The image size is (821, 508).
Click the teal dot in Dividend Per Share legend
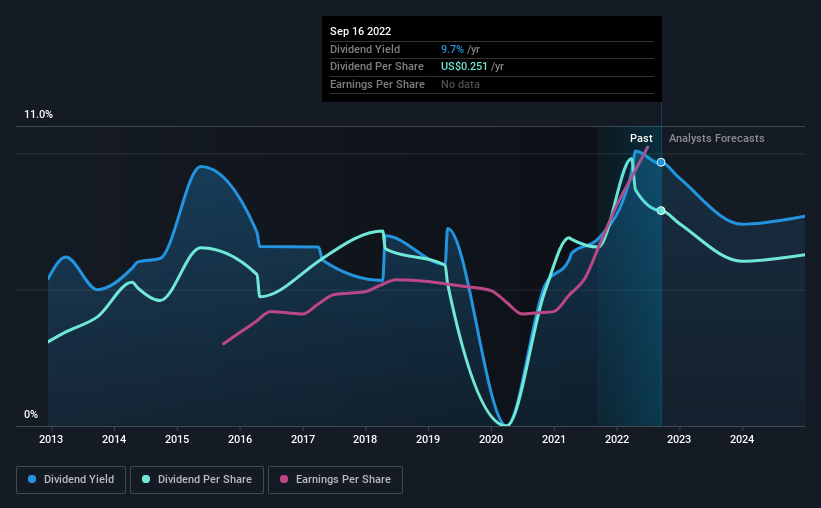pyautogui.click(x=146, y=479)
